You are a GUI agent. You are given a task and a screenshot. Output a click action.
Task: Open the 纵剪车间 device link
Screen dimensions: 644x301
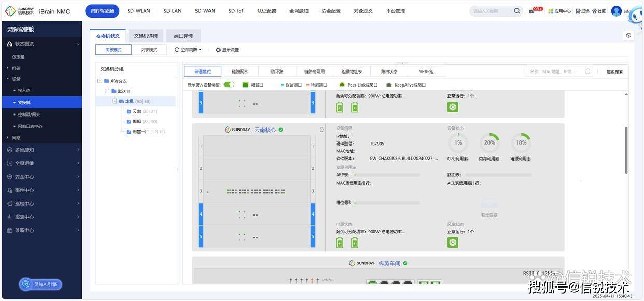click(x=389, y=263)
